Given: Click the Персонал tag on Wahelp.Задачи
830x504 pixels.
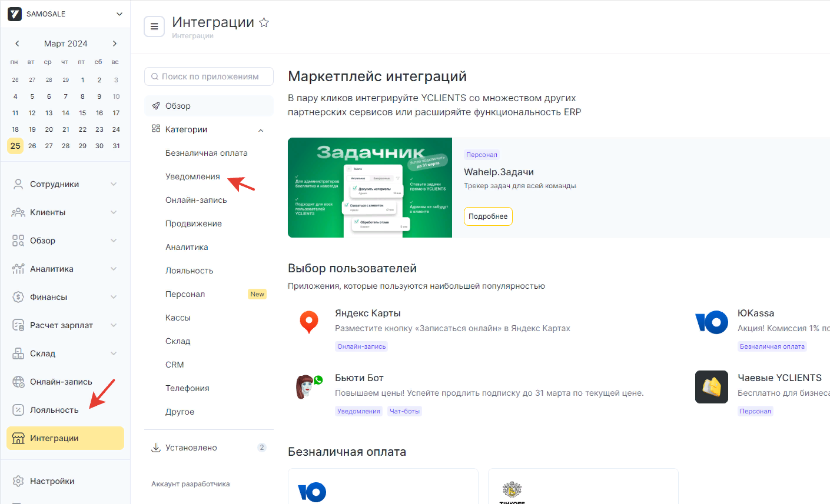Looking at the screenshot, I should pos(482,155).
